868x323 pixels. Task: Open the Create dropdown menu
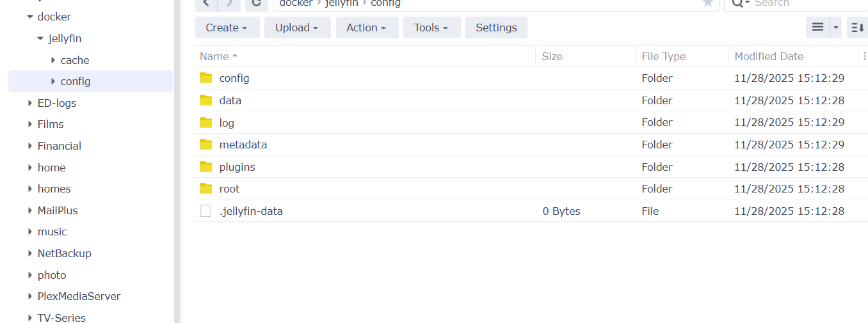point(227,28)
